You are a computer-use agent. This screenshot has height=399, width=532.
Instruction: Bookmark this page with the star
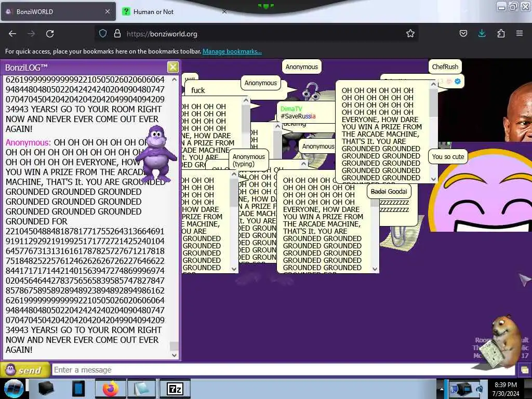pos(410,33)
